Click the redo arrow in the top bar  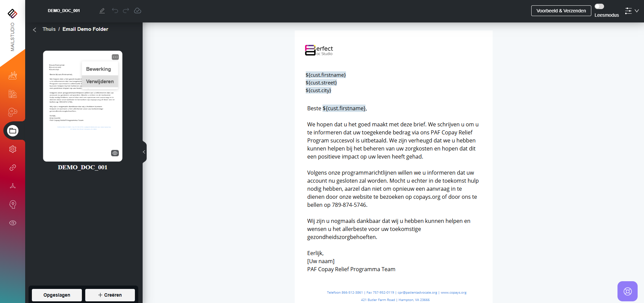point(126,11)
